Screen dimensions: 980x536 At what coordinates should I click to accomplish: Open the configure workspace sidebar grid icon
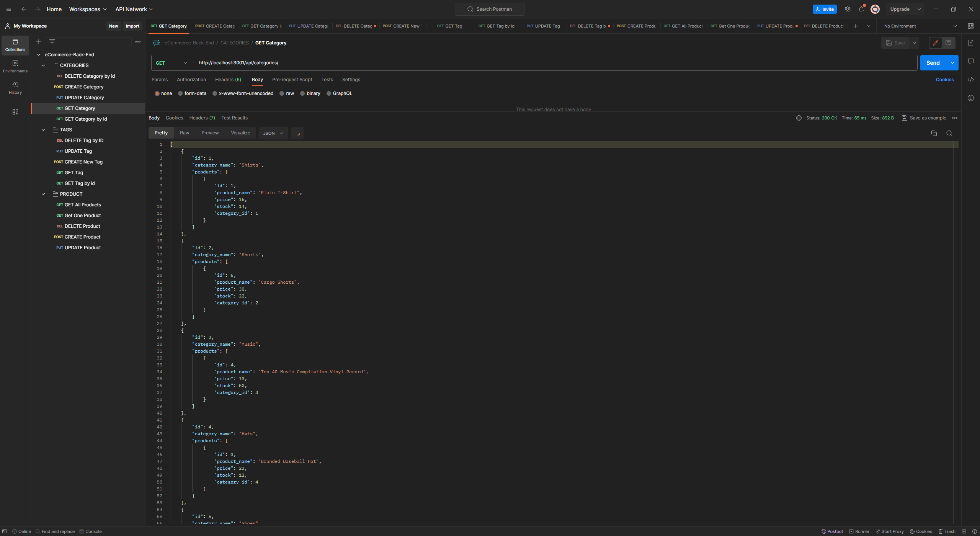click(15, 112)
